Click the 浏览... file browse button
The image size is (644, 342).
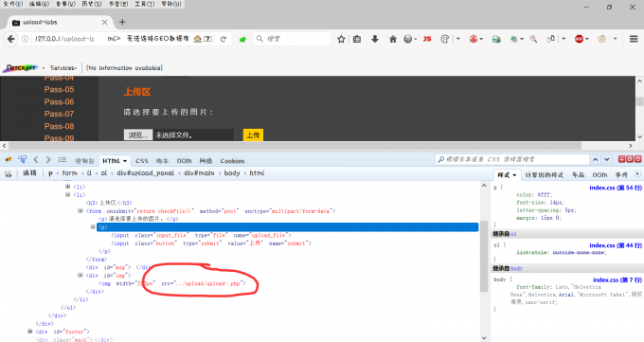pos(138,135)
